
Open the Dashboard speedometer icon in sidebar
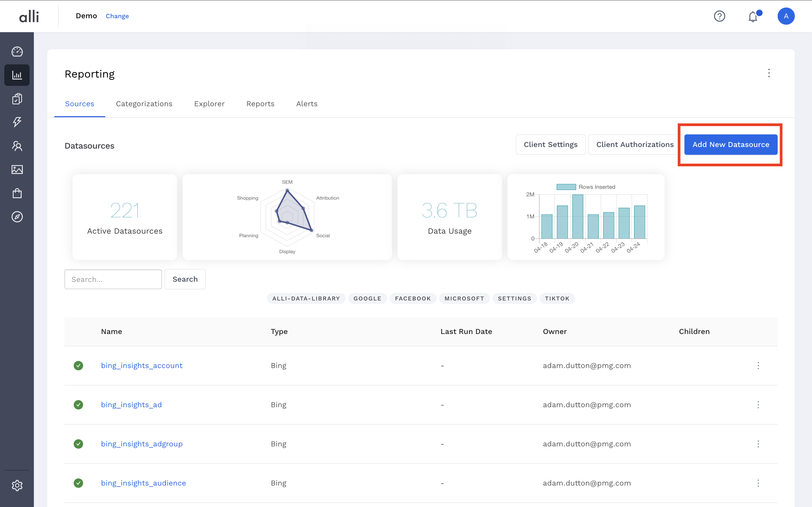point(17,51)
